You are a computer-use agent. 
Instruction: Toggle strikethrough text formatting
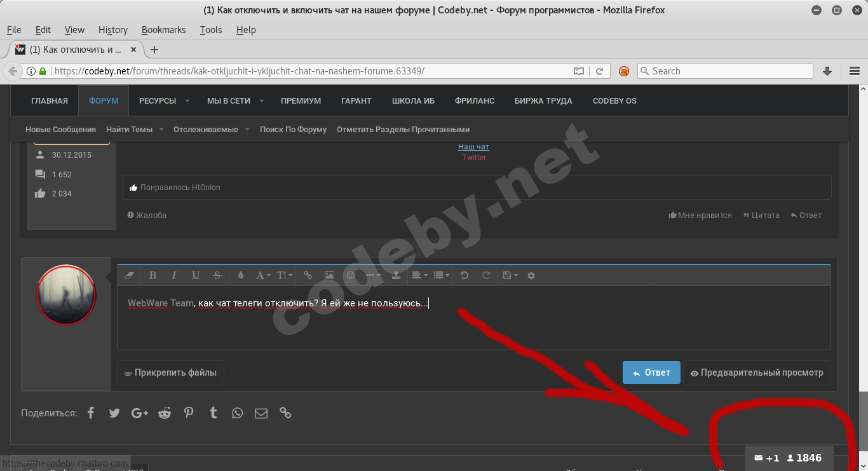217,275
